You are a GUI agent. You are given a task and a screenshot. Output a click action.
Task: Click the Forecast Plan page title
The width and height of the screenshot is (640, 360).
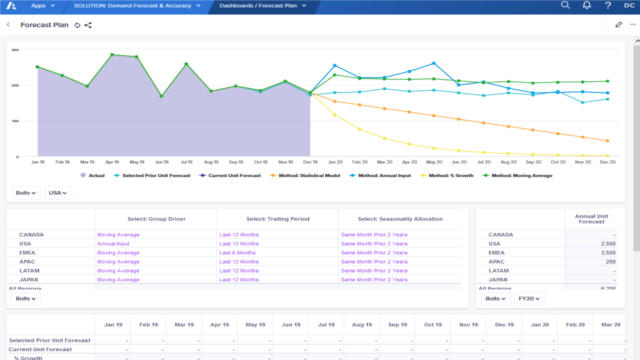[44, 25]
